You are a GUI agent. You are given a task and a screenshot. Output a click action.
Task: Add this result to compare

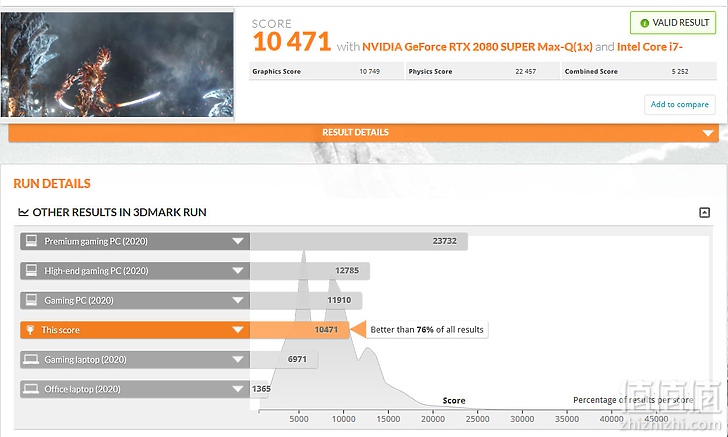coord(680,104)
